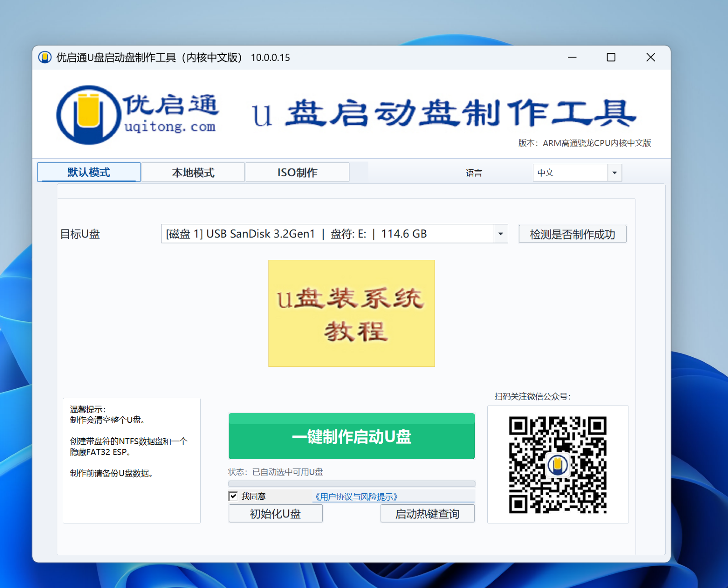Click the U盘启动盘制作工具 banner title

[444, 114]
